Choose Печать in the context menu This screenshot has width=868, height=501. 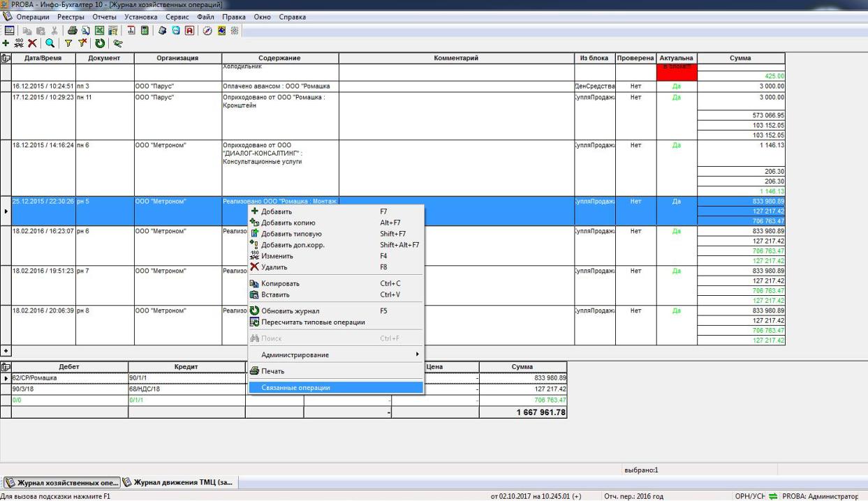click(336, 371)
